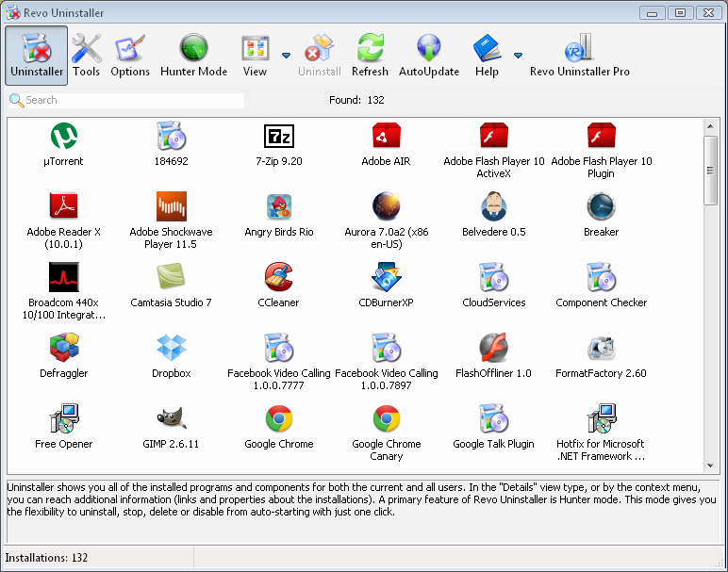Open the Options dialog
Image resolution: width=728 pixels, height=572 pixels.
130,56
